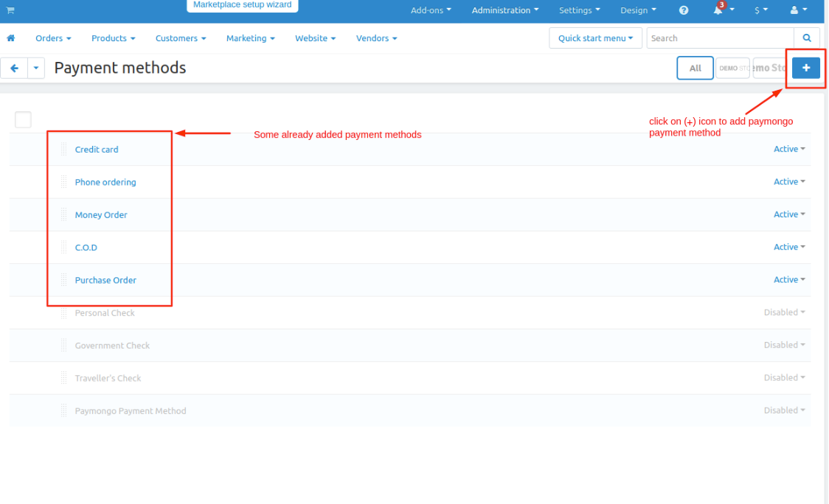
Task: Open the Personal Check payment method
Action: (105, 312)
